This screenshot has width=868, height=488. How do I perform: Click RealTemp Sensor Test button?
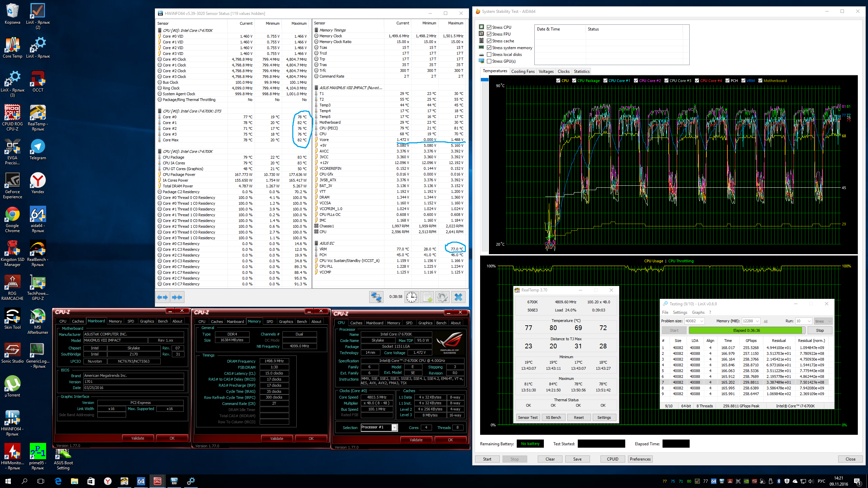(528, 418)
